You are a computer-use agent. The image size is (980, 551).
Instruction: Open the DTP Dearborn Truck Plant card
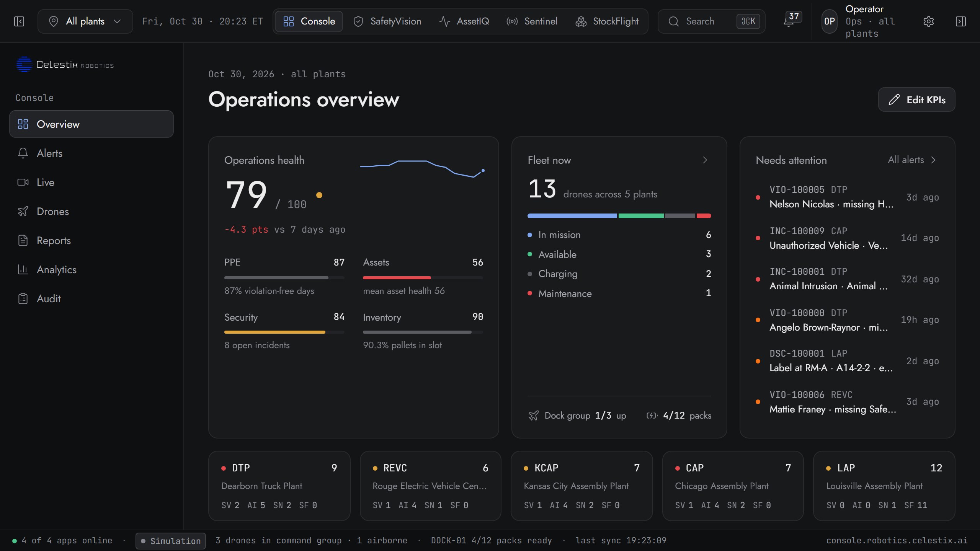tap(279, 486)
